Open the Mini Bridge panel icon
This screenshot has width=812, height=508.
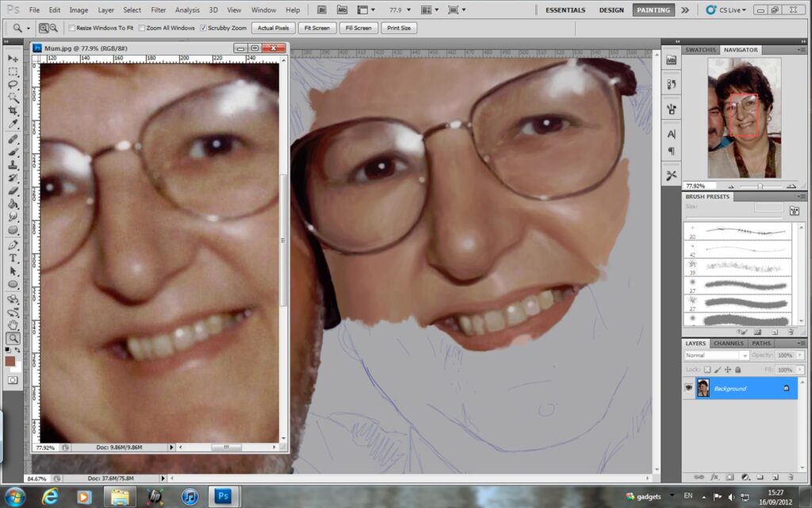point(342,10)
